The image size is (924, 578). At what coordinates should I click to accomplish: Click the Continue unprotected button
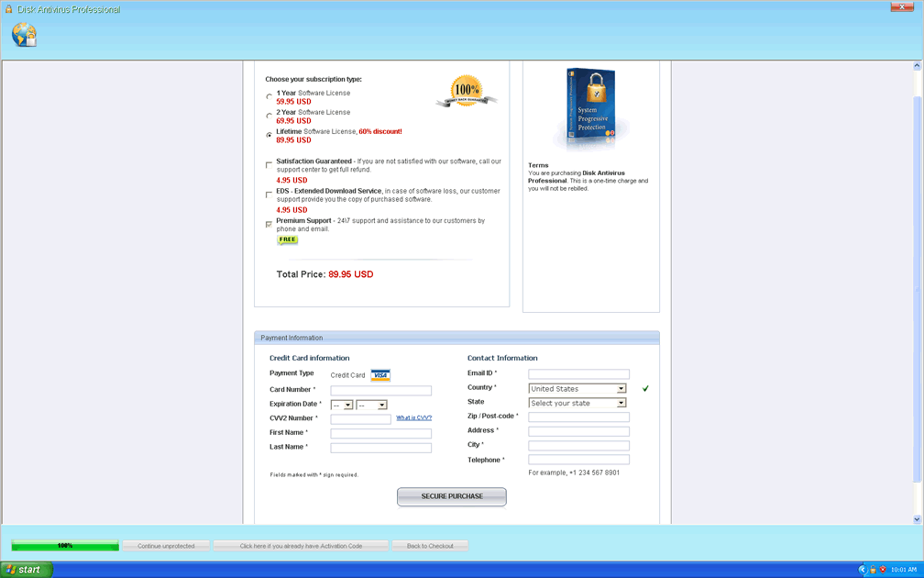tap(166, 546)
